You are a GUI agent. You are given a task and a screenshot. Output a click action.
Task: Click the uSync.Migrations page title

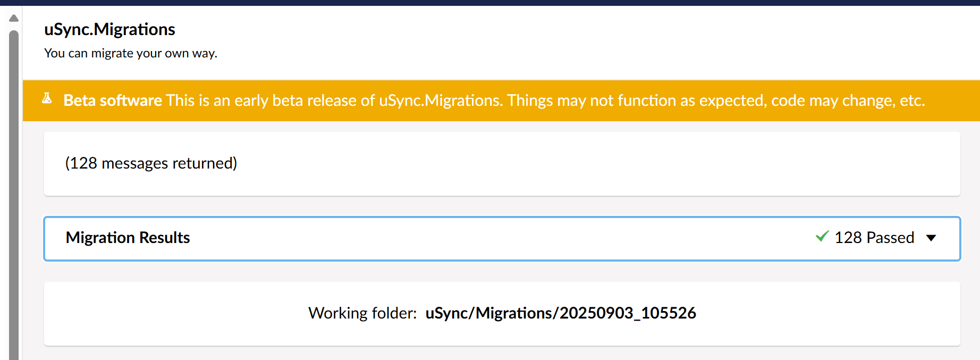(109, 29)
